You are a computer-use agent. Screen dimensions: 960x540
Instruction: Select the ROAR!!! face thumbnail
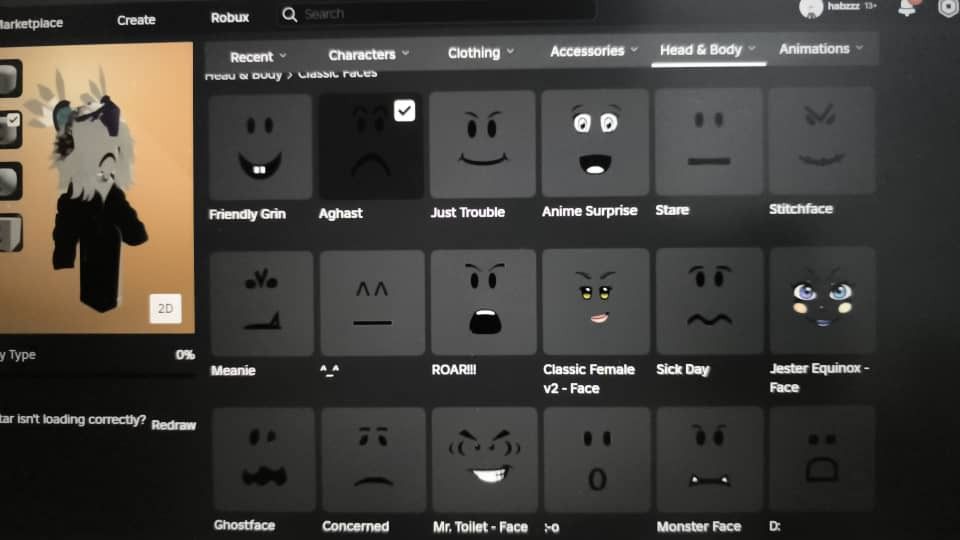pyautogui.click(x=484, y=302)
